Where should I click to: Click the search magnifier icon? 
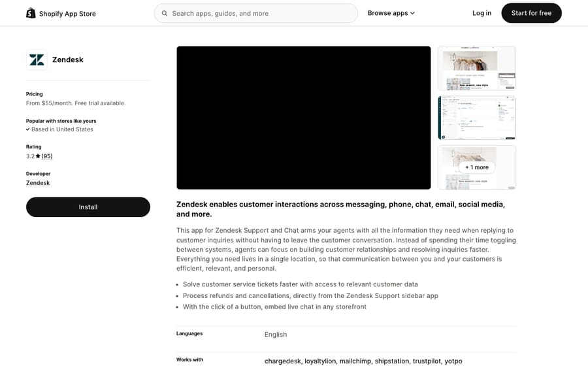point(164,13)
